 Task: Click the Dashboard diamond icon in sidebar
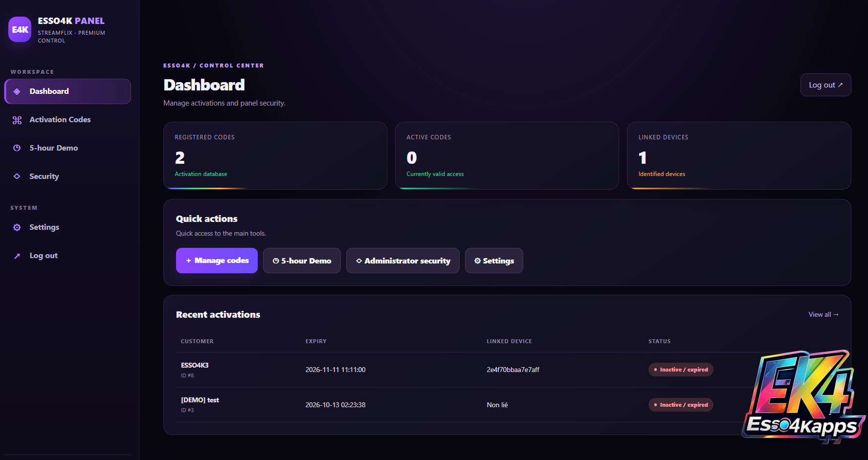pos(17,91)
